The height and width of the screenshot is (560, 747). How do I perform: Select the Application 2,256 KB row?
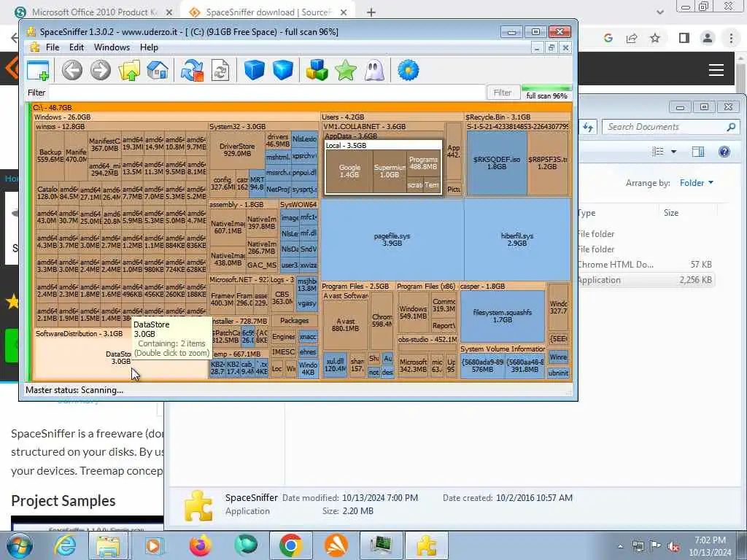(646, 280)
